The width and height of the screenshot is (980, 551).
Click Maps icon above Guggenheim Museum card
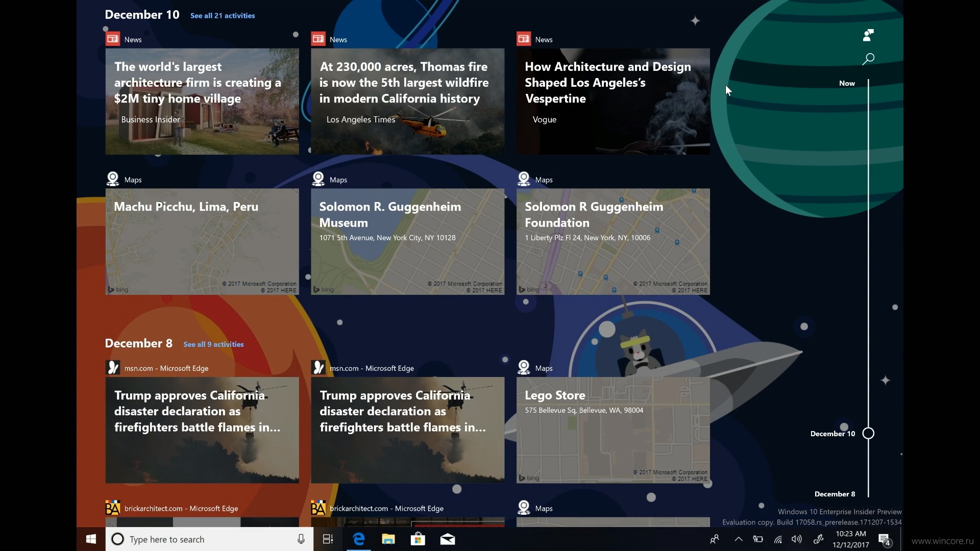coord(318,179)
